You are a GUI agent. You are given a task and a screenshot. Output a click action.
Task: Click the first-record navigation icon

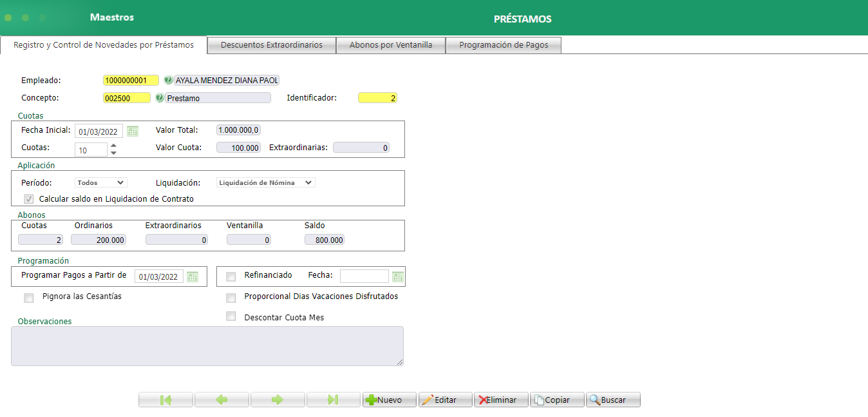pos(165,399)
